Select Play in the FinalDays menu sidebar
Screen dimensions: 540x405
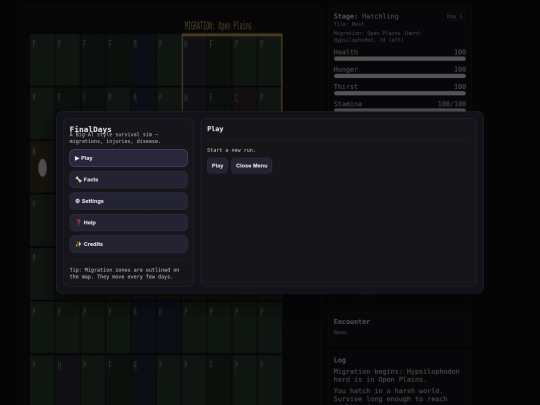[128, 158]
